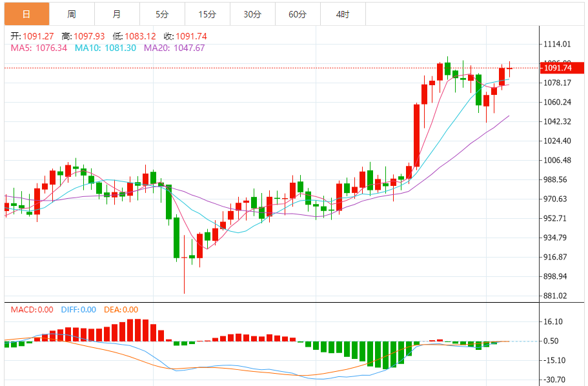The height and width of the screenshot is (386, 588).
Task: Click the 0.50 MACD axis label
Action: click(x=551, y=341)
